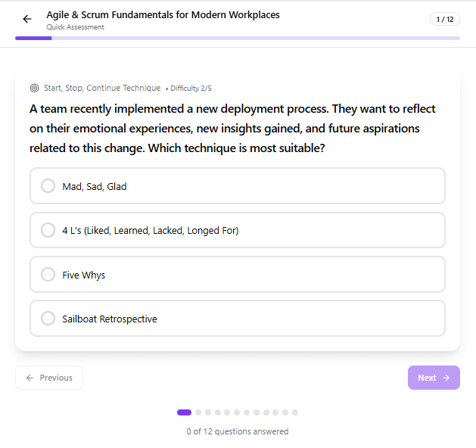Click the Start, Stop, Continue Technique topic label
Image resolution: width=476 pixels, height=448 pixels.
pyautogui.click(x=102, y=88)
